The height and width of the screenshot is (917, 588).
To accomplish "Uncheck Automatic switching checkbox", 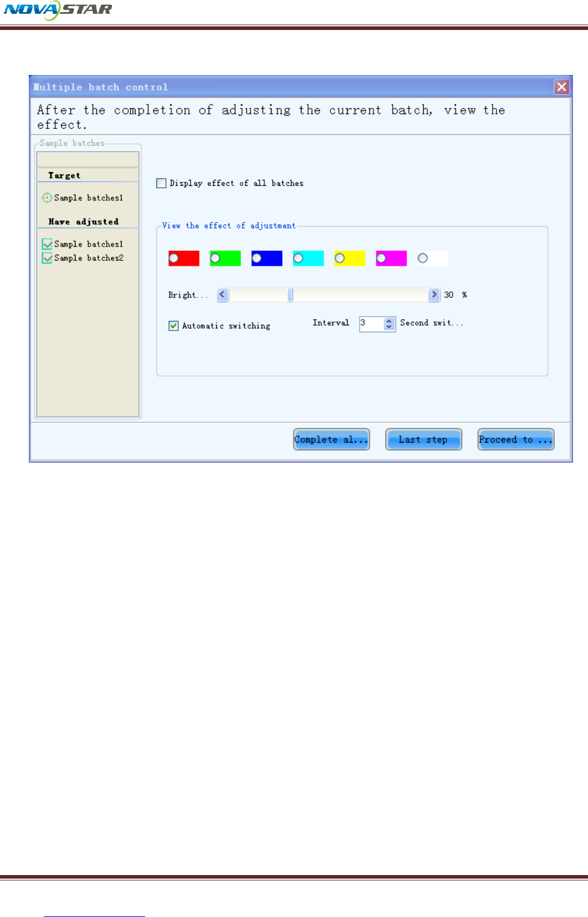I will (x=174, y=326).
